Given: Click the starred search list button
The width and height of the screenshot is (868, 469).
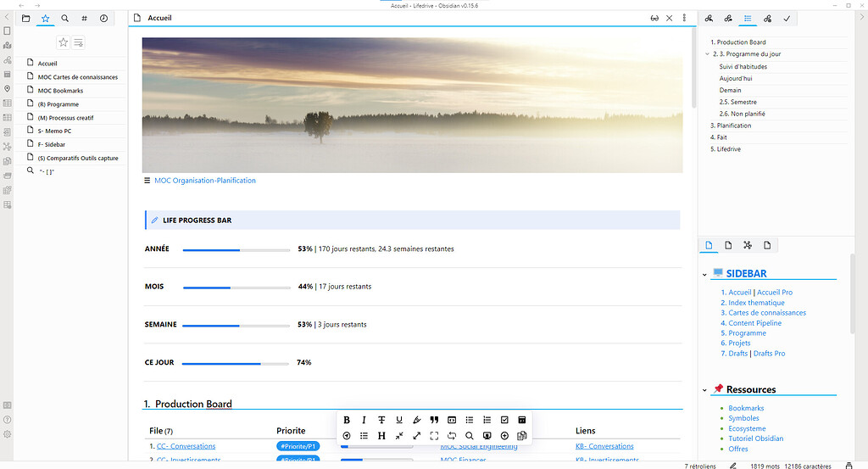Looking at the screenshot, I should coord(78,42).
